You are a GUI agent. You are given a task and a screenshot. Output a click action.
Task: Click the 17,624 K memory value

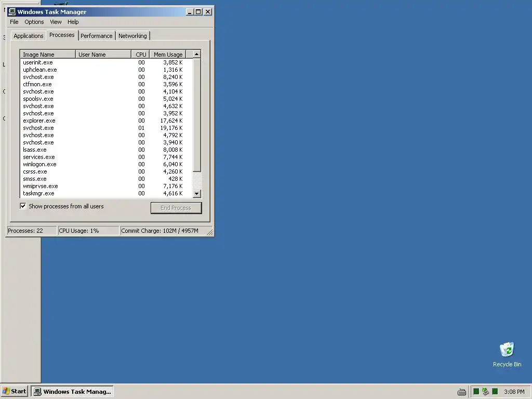171,121
